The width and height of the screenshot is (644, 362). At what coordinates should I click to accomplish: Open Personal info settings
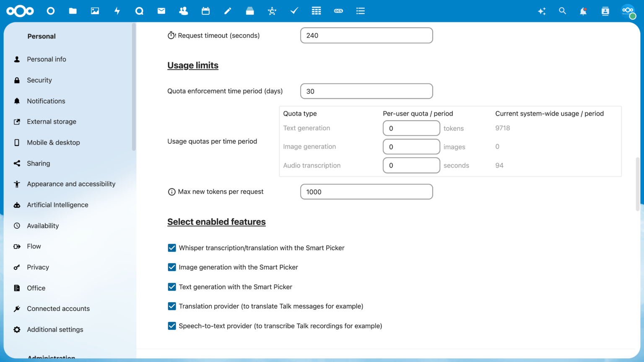(x=47, y=59)
